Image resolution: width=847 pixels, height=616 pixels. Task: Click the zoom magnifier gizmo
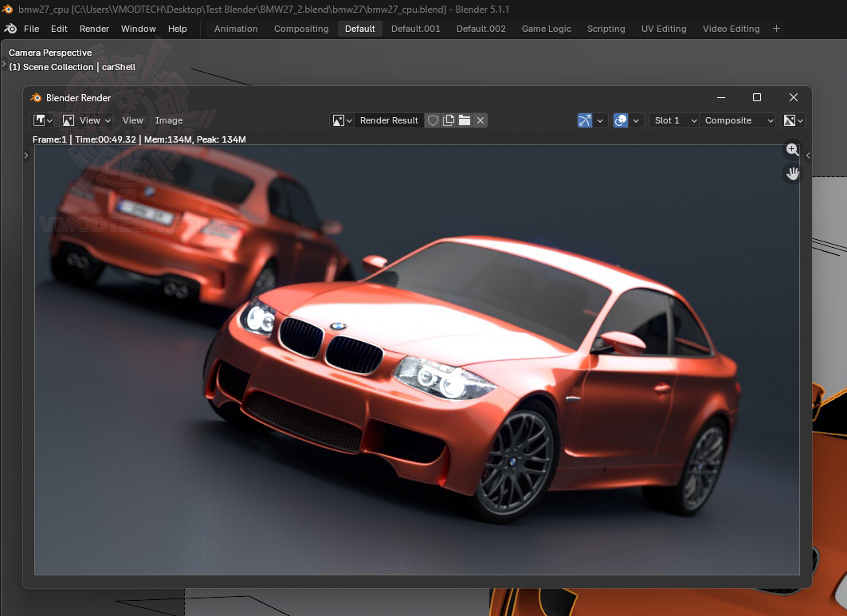pyautogui.click(x=793, y=150)
